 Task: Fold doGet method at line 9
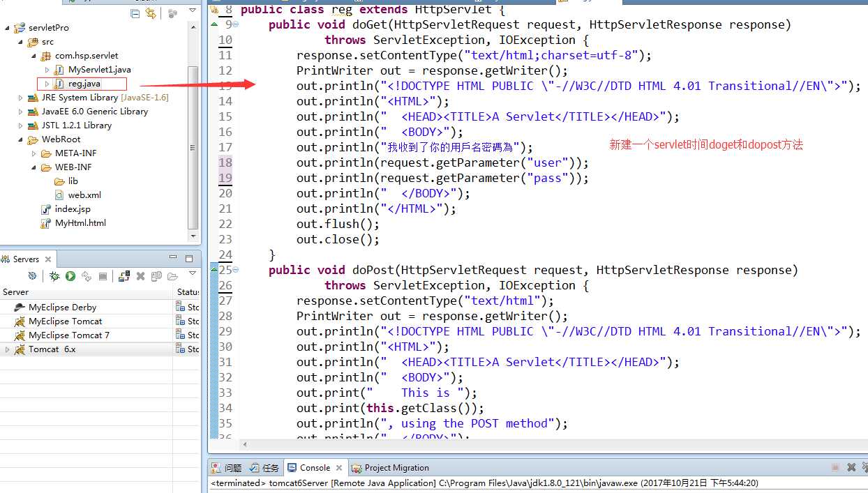pyautogui.click(x=235, y=24)
